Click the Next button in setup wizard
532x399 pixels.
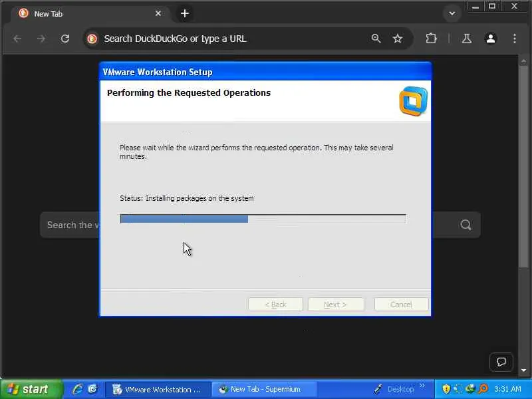tap(336, 305)
